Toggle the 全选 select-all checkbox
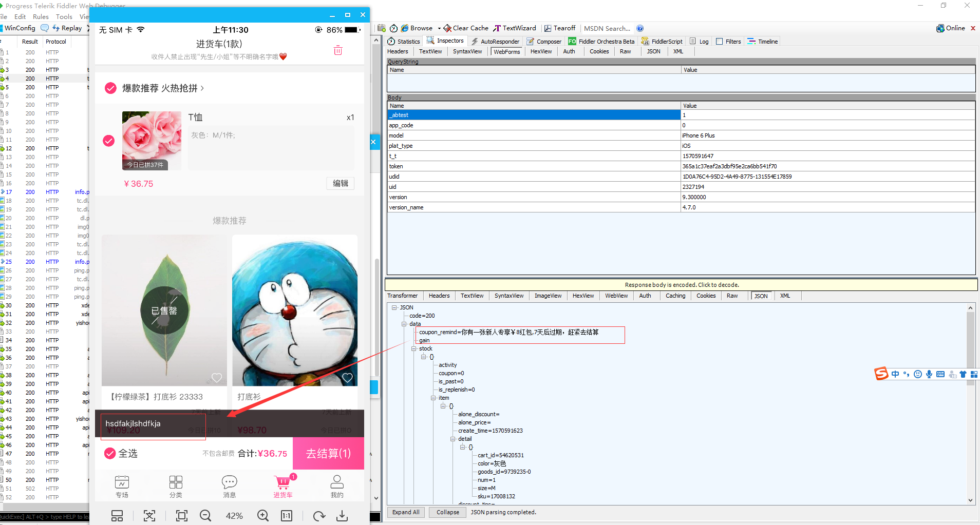980x525 pixels. coord(110,453)
